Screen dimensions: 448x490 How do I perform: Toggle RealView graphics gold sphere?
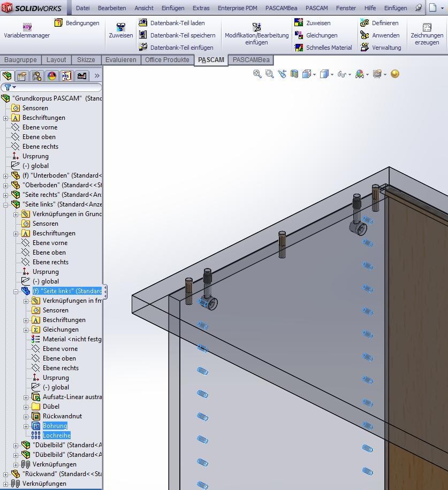[x=395, y=74]
